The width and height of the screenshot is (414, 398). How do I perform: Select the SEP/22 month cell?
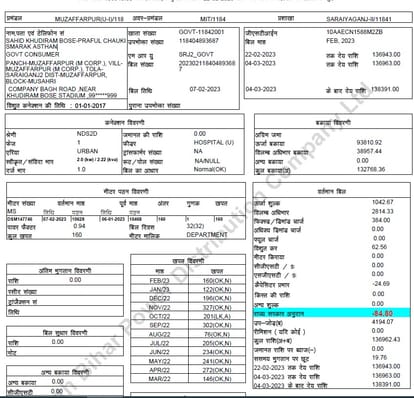click(160, 325)
